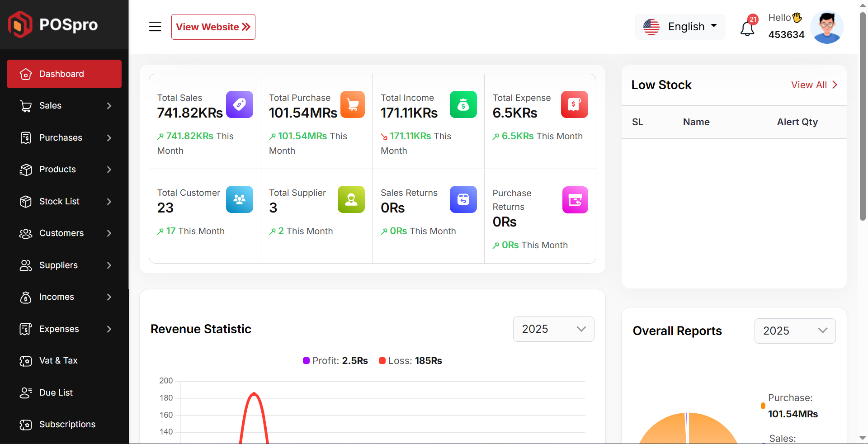Click the purple Profit legend swatch
This screenshot has height=444, width=868.
click(306, 361)
